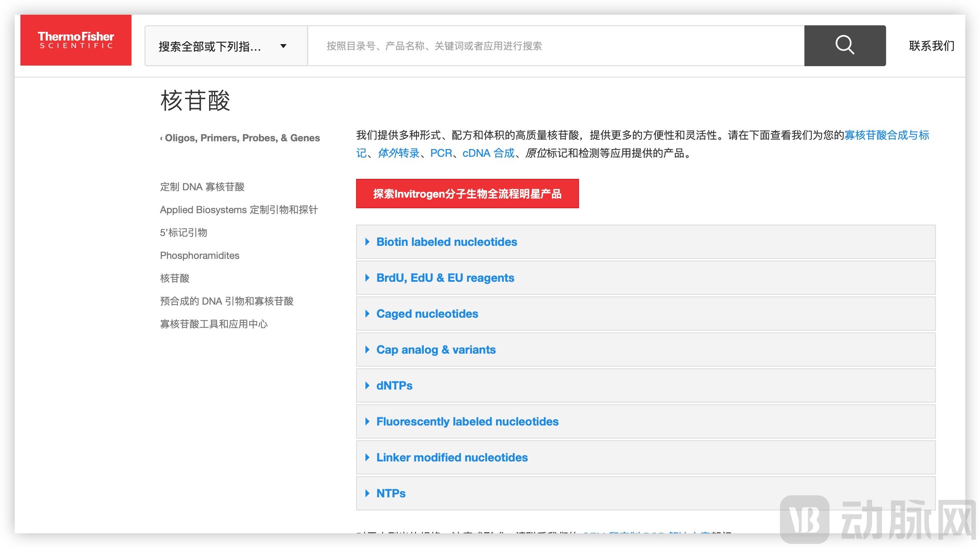The image size is (980, 548).
Task: Expand Linker modified nucleotides section
Action: coord(452,457)
